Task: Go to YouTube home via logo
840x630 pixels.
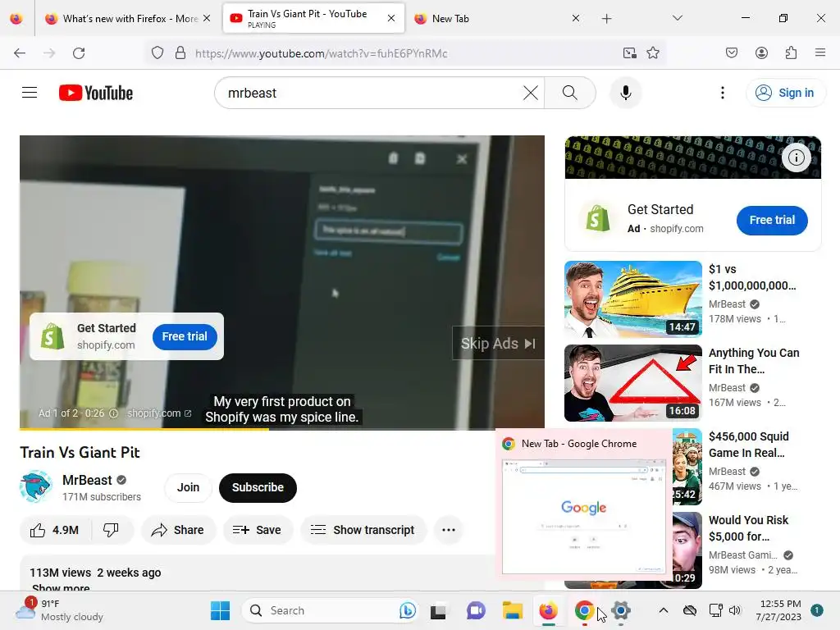Action: coord(96,93)
